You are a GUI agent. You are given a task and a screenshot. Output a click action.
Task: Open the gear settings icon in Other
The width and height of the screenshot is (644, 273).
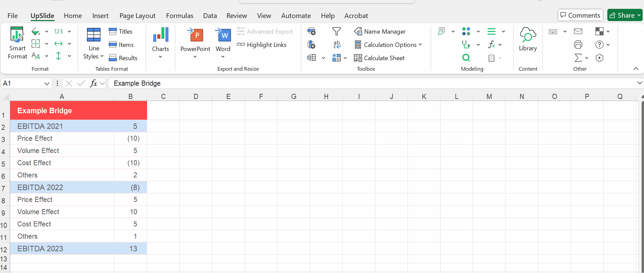600,58
